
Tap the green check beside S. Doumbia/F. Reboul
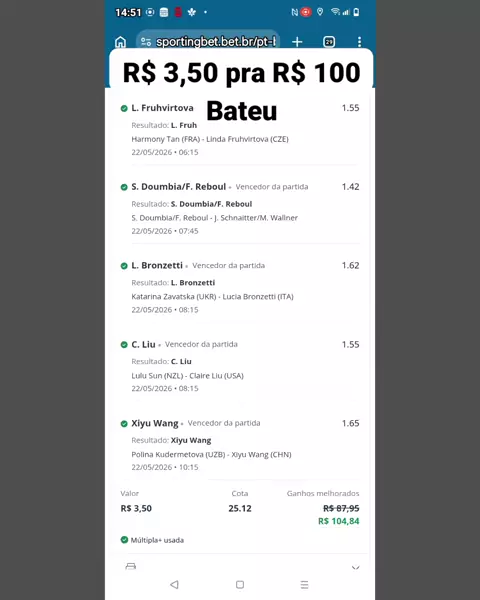tap(124, 187)
